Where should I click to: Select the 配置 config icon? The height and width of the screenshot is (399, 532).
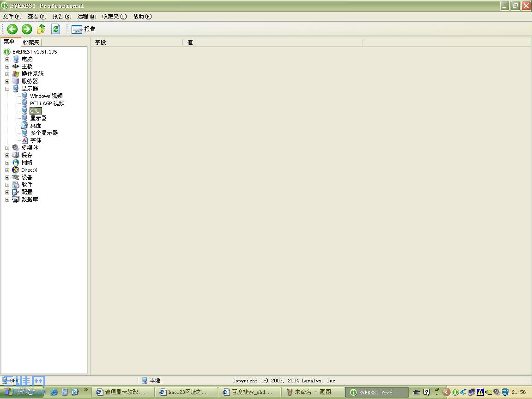(16, 193)
